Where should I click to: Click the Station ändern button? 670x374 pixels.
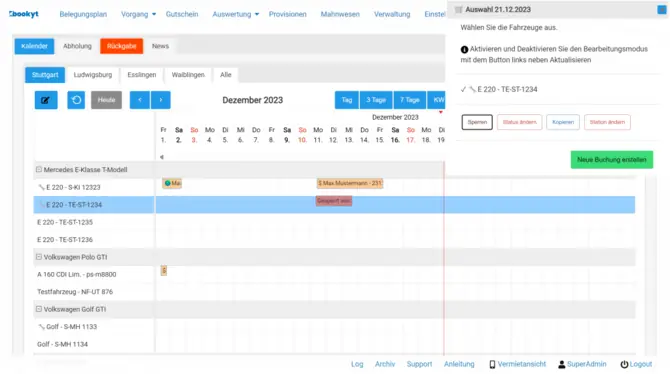pos(607,122)
